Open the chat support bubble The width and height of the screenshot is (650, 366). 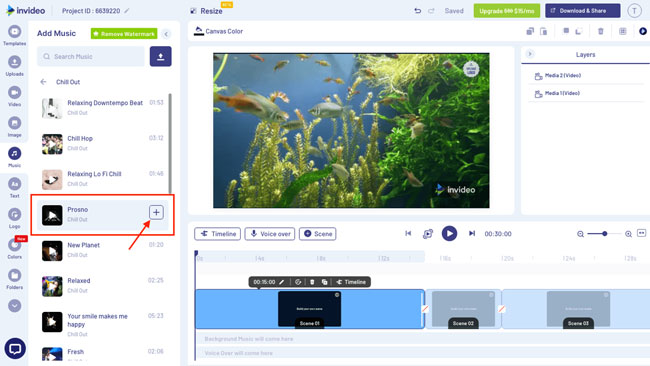15,349
